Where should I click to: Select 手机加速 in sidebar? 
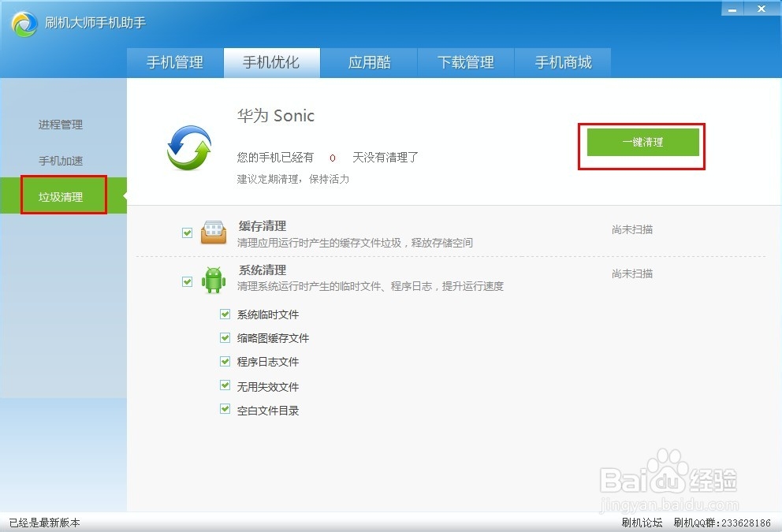(x=61, y=161)
